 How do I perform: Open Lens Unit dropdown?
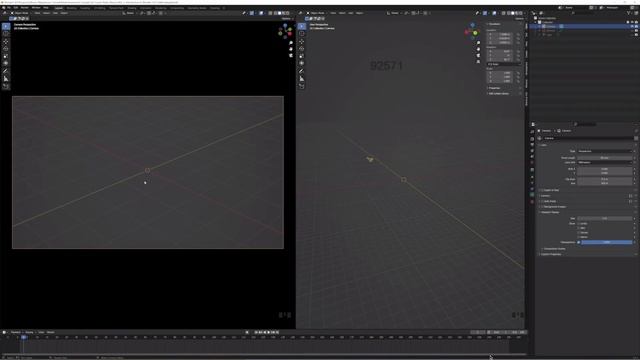tap(605, 162)
